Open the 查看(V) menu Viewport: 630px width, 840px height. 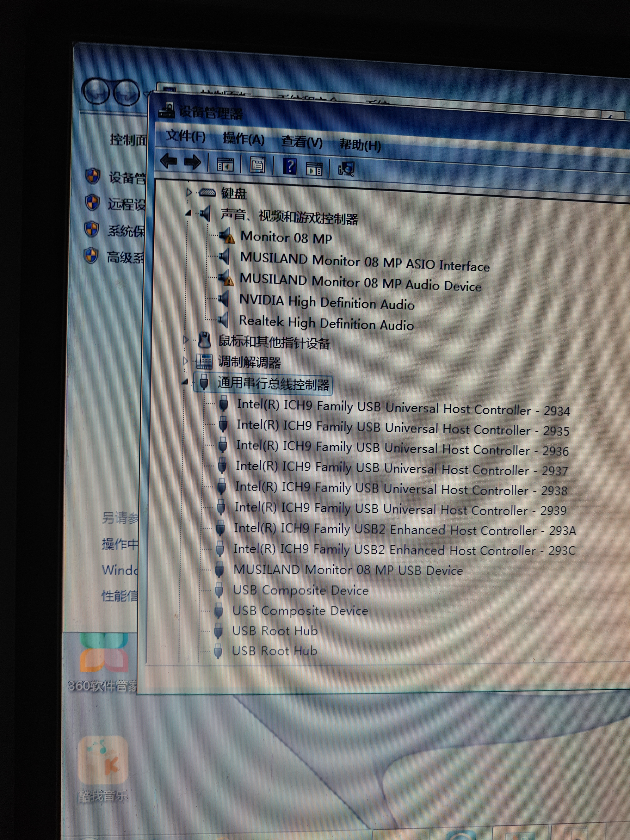point(302,142)
